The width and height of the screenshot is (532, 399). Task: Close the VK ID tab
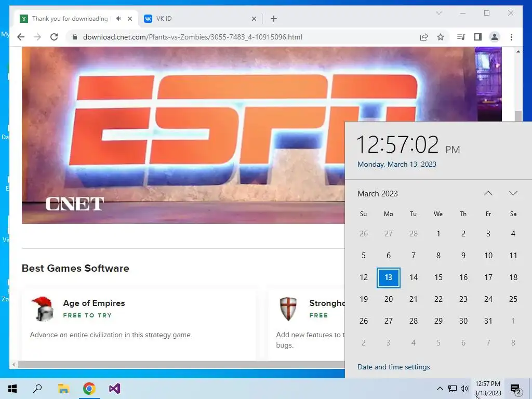pos(254,19)
